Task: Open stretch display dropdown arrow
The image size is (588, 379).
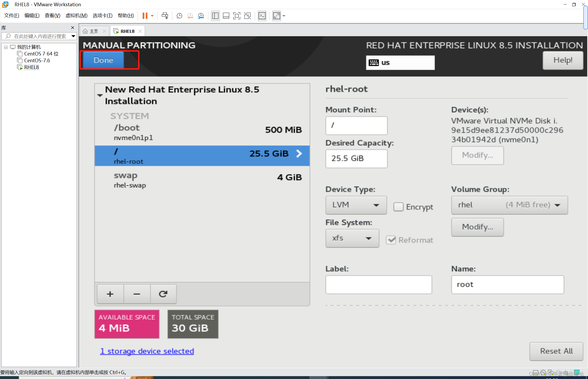Action: (284, 16)
